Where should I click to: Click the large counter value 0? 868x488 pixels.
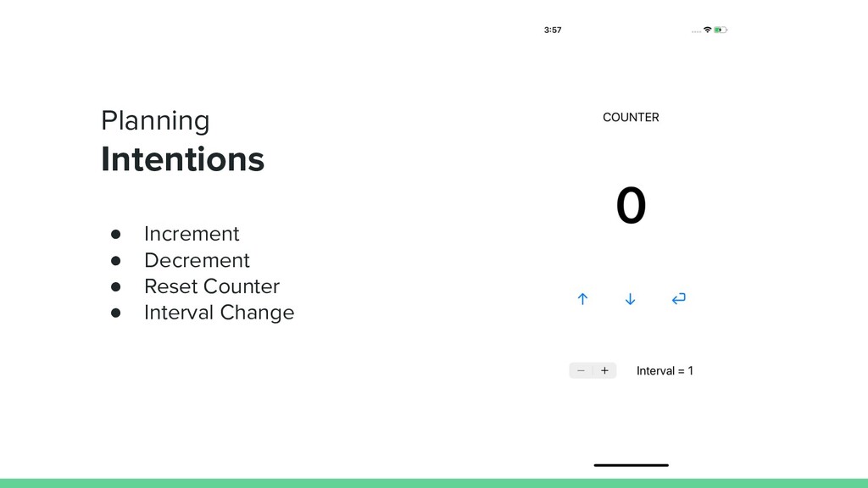[x=631, y=205]
